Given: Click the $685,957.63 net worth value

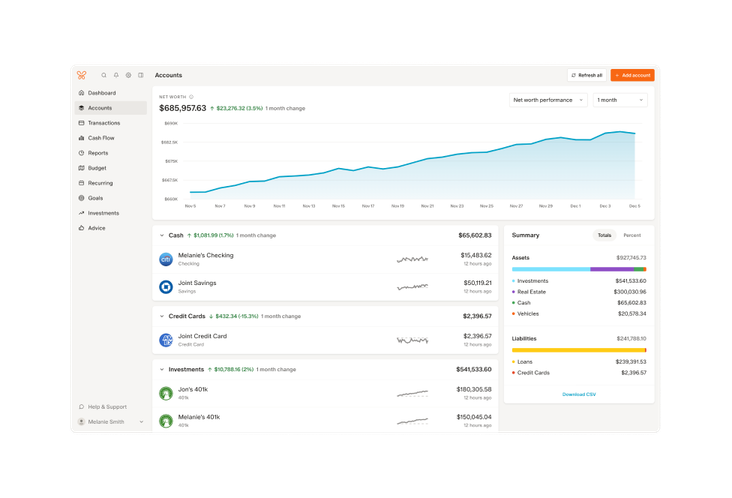Looking at the screenshot, I should (x=183, y=108).
